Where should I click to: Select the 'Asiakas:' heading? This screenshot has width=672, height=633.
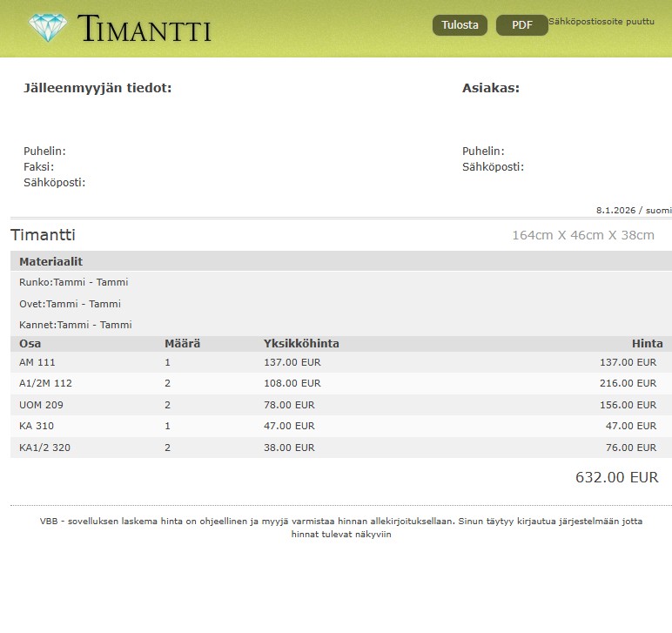490,88
